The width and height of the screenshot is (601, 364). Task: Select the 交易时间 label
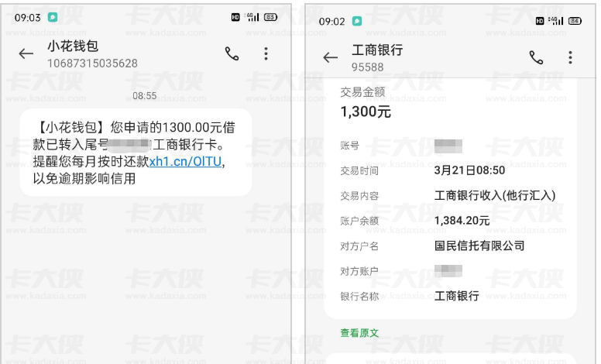point(359,170)
